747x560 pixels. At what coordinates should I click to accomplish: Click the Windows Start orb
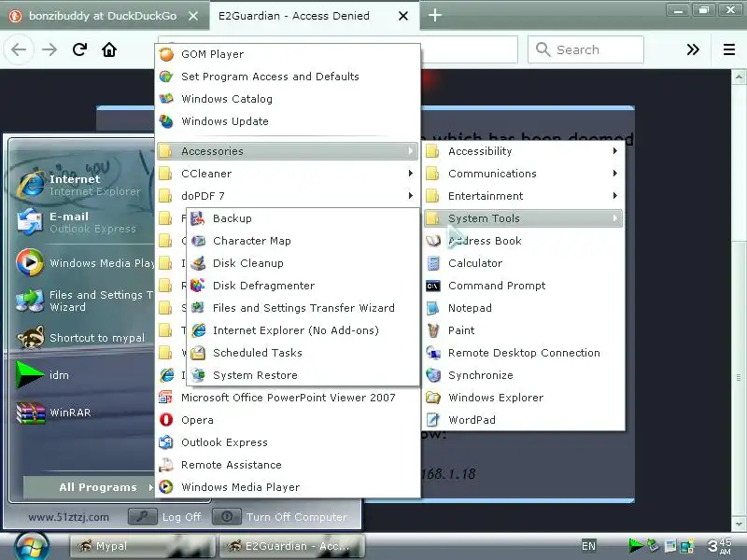pyautogui.click(x=32, y=546)
